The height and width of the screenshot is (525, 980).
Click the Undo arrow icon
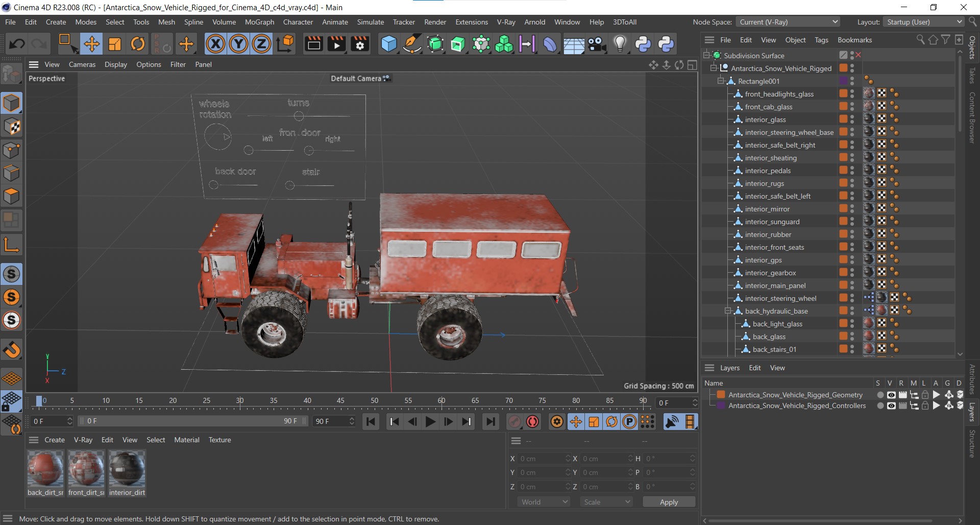[x=17, y=44]
